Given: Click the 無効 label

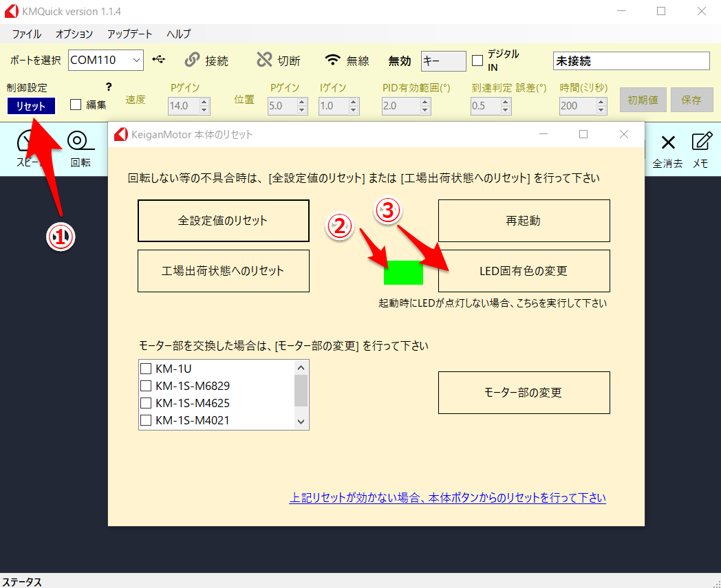Looking at the screenshot, I should click(x=400, y=61).
